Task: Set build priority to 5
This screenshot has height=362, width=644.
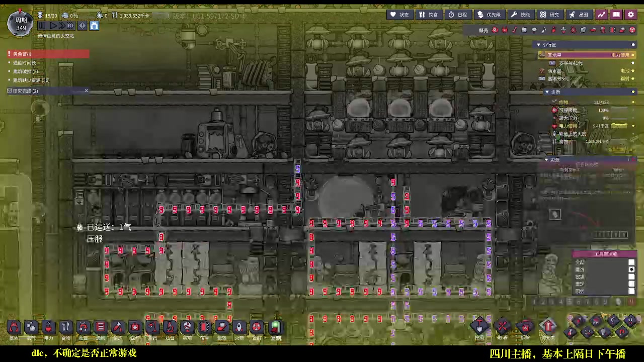Action: pos(570,302)
